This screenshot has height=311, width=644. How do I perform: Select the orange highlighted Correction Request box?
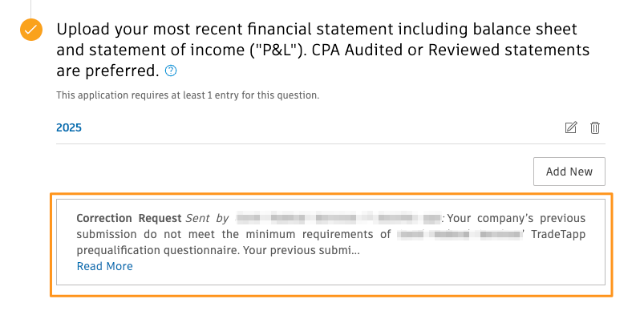pos(331,244)
